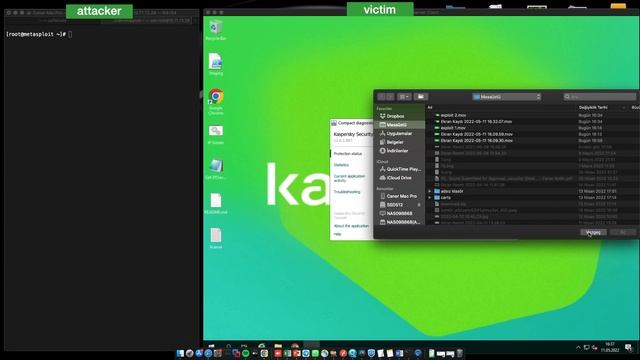This screenshot has height=360, width=640.
Task: Open the README file on the victim desktop
Action: (x=216, y=203)
